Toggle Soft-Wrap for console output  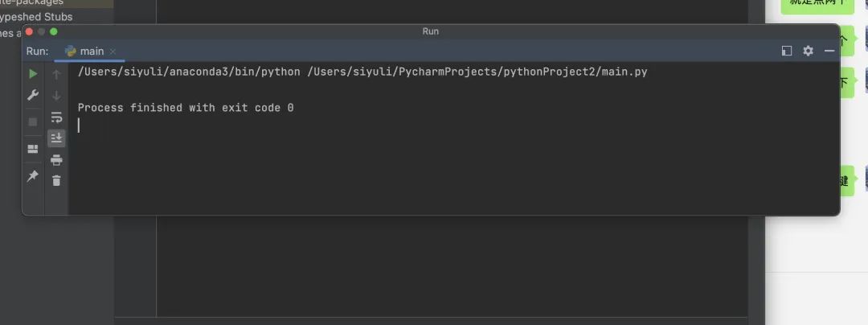[56, 117]
